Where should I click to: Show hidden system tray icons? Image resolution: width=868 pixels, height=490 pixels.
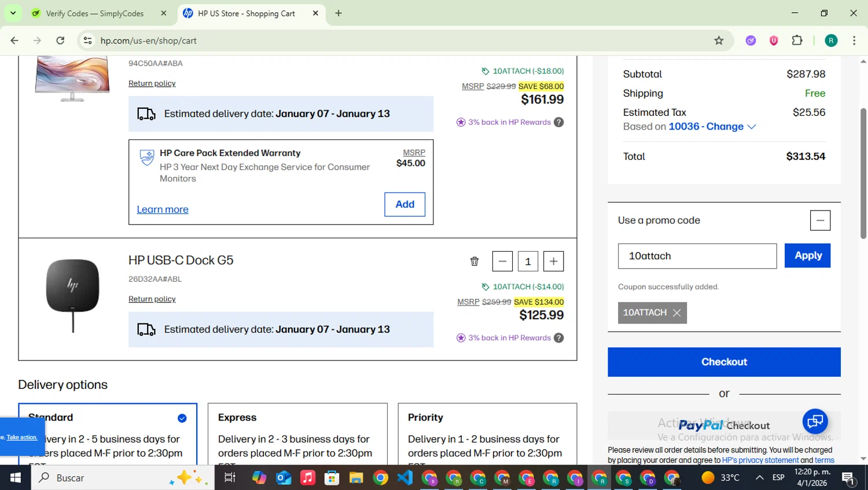(760, 478)
